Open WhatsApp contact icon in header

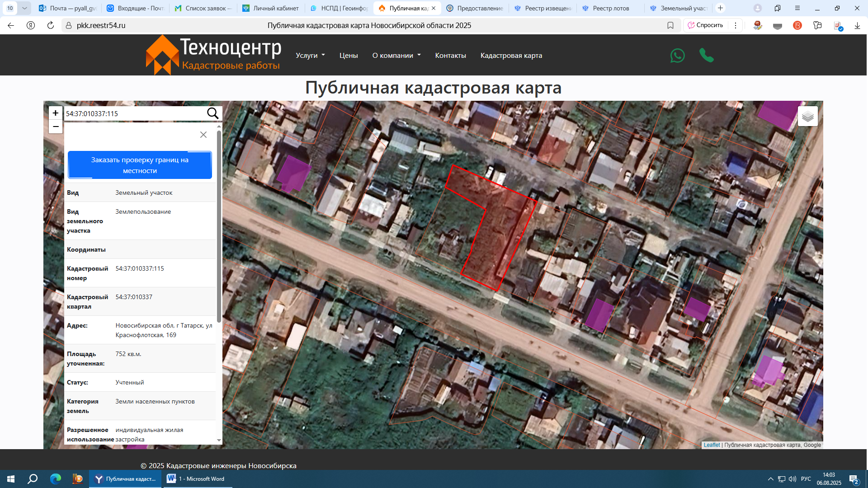pos(677,56)
